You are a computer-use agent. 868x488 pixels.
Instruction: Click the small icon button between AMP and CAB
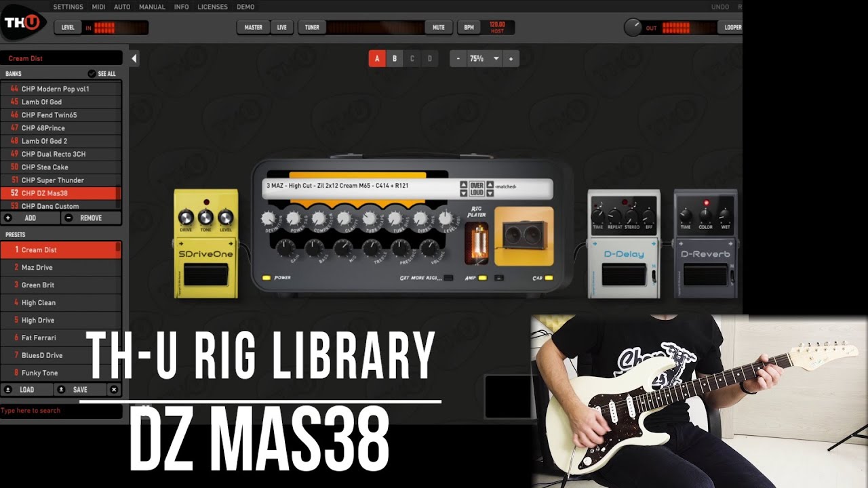tap(499, 278)
